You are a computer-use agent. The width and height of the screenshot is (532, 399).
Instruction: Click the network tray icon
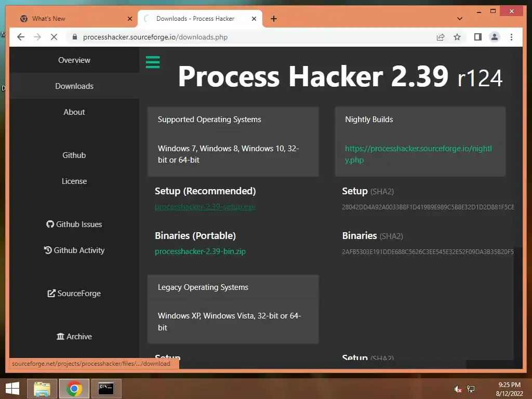click(x=471, y=389)
